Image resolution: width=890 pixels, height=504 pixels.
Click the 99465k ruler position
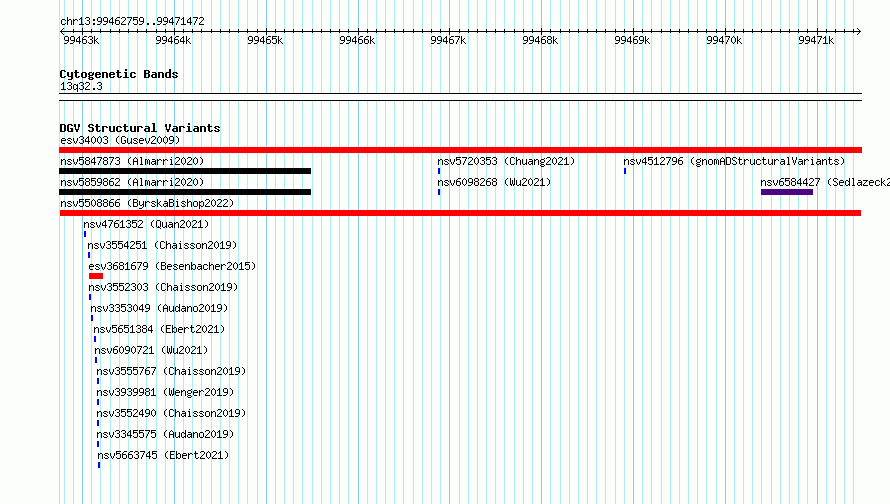coord(265,40)
